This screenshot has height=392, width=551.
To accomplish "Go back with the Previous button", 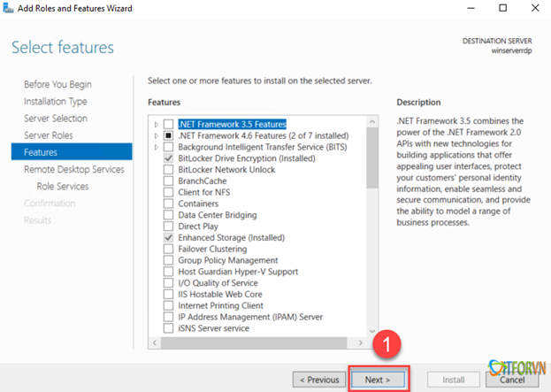I will tap(319, 380).
